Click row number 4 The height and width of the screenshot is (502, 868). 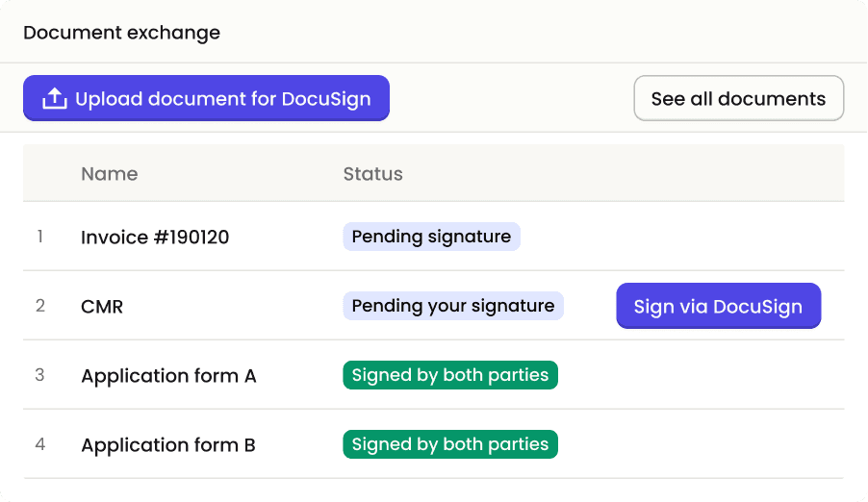[x=39, y=445]
